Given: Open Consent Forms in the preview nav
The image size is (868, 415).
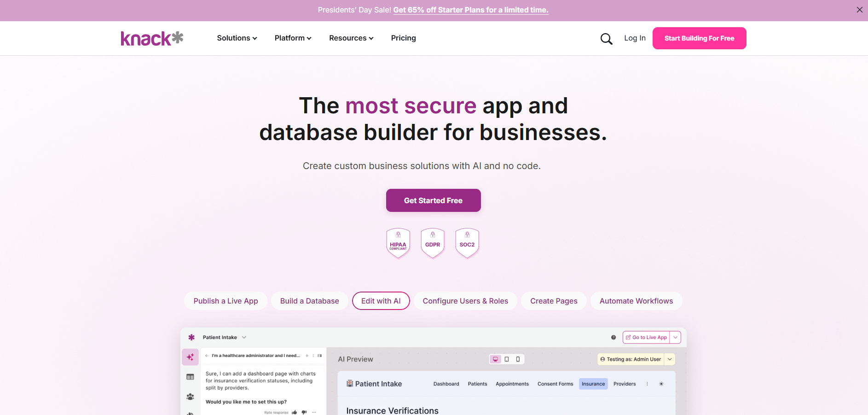Looking at the screenshot, I should [556, 384].
